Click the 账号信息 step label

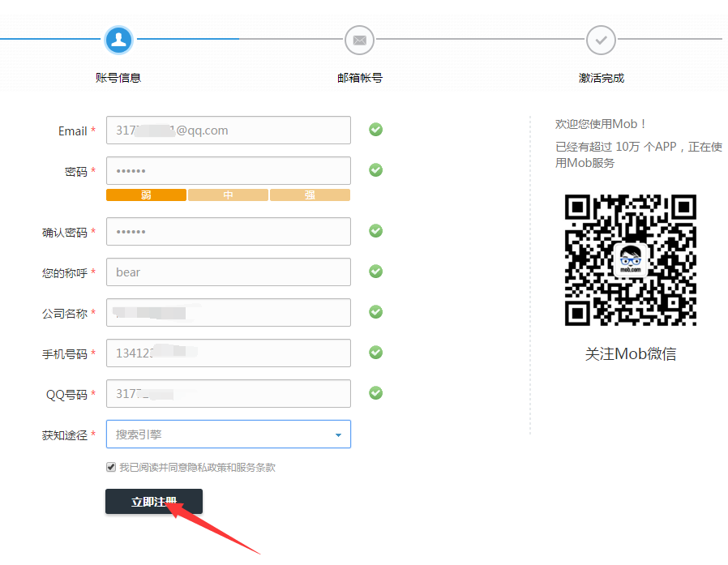click(118, 78)
